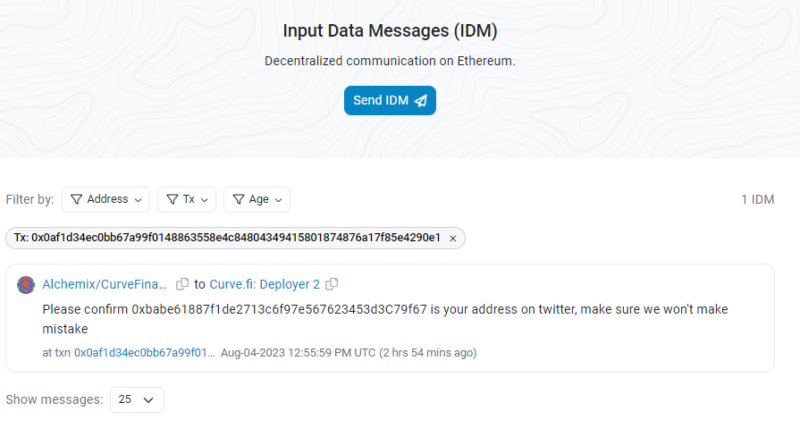Expand the Tx filter dropdown chevron
The height and width of the screenshot is (445, 800).
coord(206,200)
